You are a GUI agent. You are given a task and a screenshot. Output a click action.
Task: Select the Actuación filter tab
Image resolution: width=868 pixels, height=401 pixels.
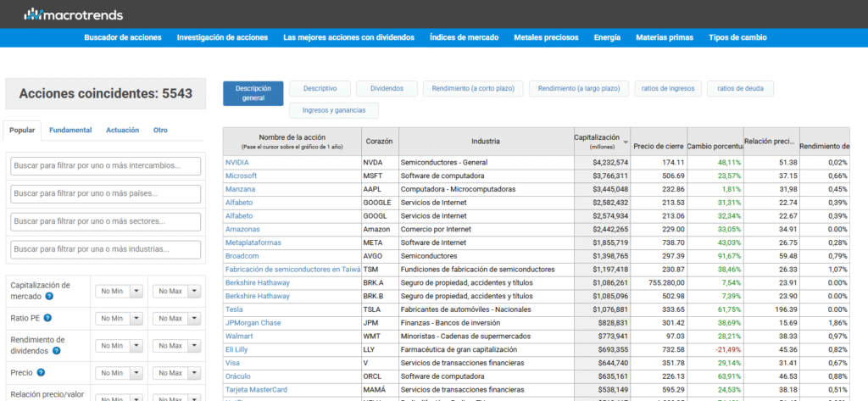pyautogui.click(x=122, y=131)
